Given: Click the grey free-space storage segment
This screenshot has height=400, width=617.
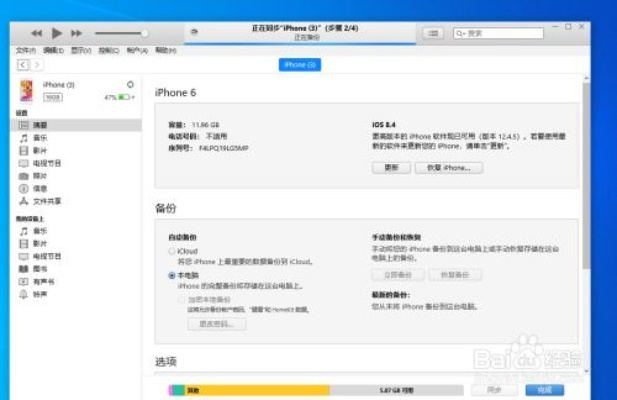Looking at the screenshot, I should point(396,390).
